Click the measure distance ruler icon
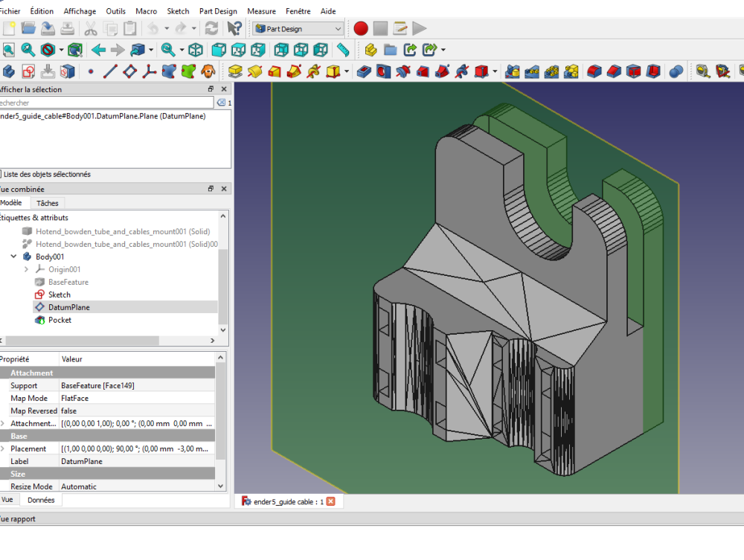The height and width of the screenshot is (560, 744). (342, 50)
